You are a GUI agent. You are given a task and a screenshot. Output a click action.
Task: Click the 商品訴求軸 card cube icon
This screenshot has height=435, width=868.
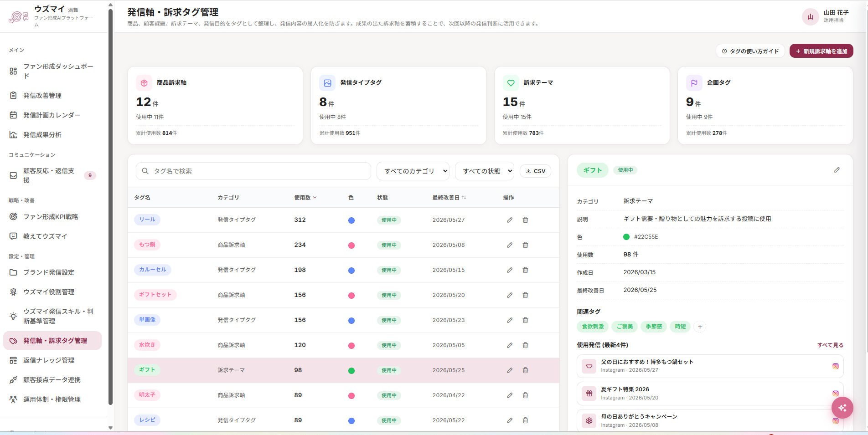pos(144,83)
